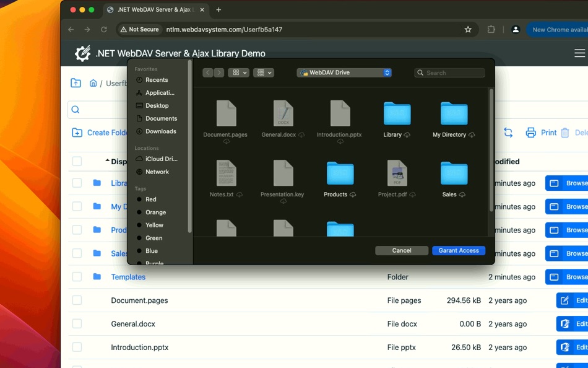The height and width of the screenshot is (368, 588).
Task: Select Network in dialog sidebar
Action: tap(157, 172)
